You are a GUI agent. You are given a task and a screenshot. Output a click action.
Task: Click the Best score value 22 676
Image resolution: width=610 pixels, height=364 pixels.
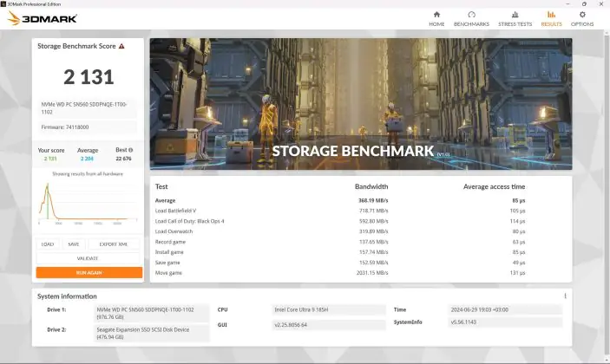pos(123,159)
